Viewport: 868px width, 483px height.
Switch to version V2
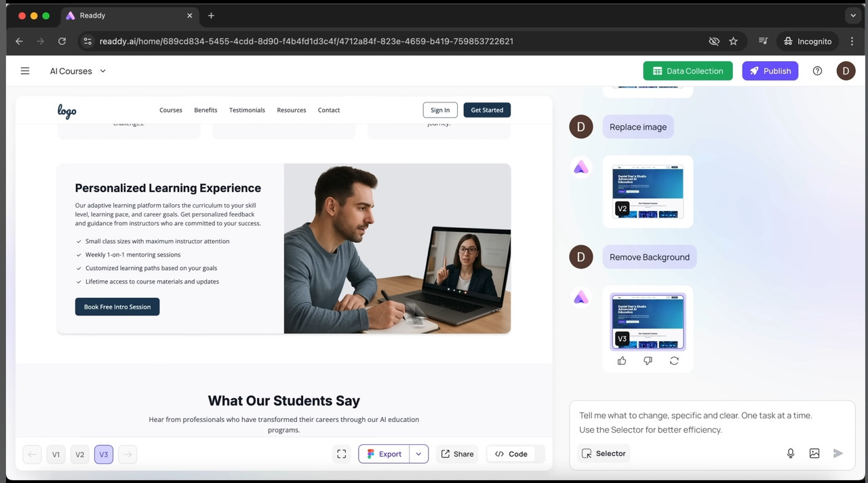(79, 455)
